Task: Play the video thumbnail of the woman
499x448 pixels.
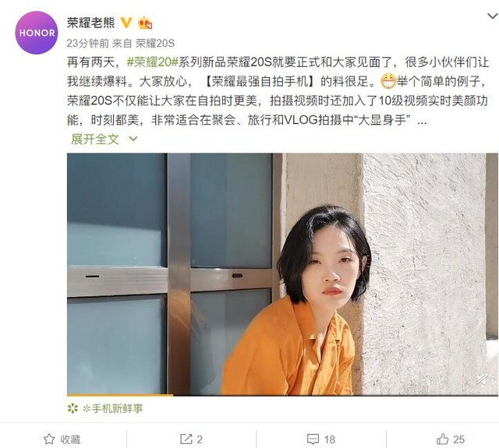Action: coord(278,274)
